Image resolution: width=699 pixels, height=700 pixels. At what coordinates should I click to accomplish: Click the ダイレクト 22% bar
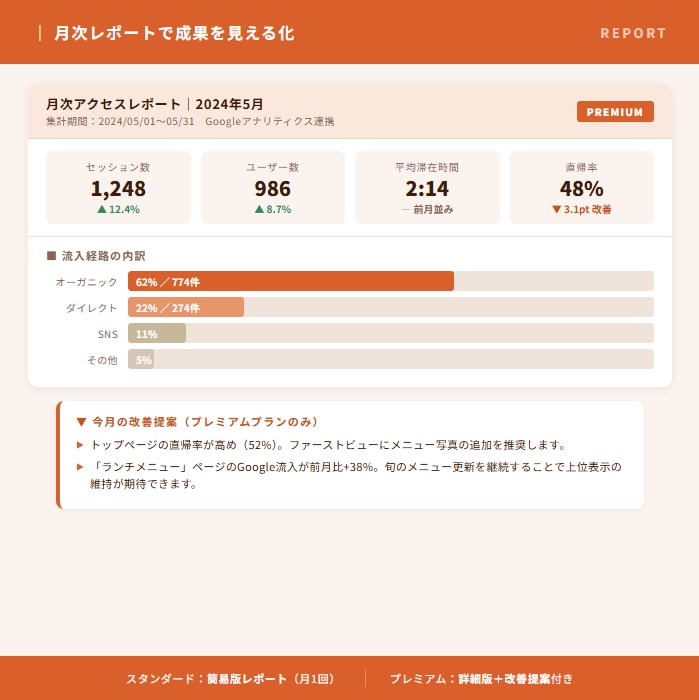[186, 307]
